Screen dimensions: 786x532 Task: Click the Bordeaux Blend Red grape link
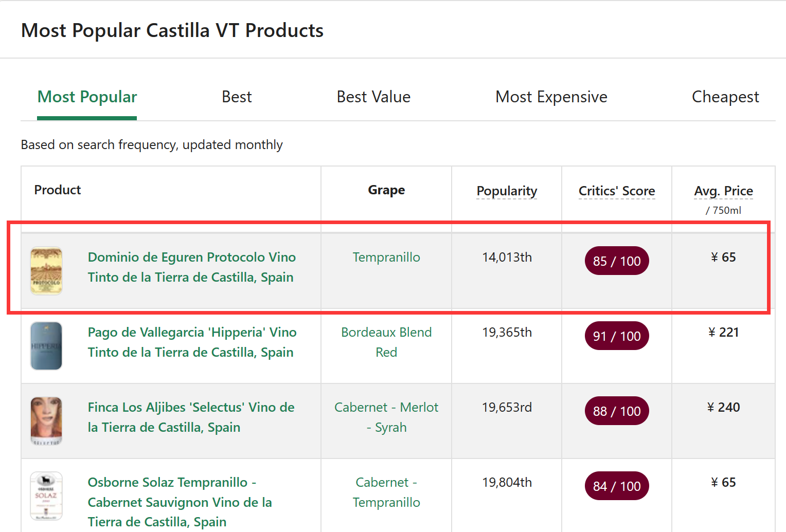click(x=386, y=342)
